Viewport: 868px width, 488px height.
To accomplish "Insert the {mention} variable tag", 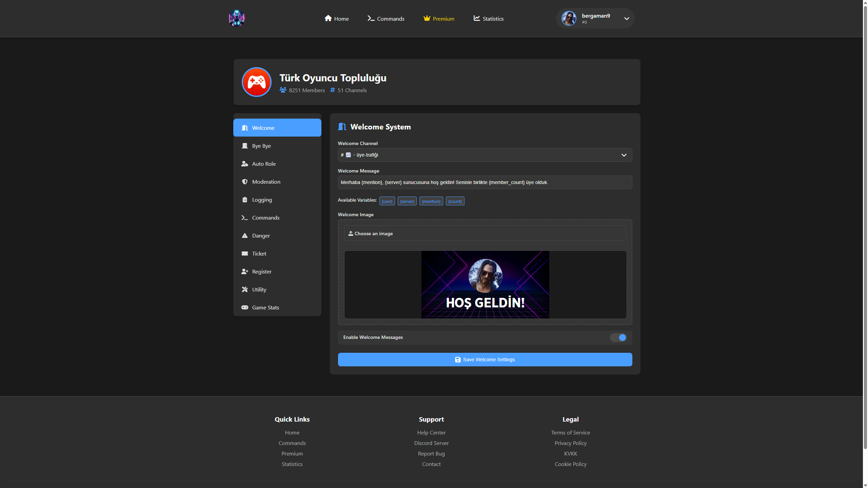I will point(431,201).
